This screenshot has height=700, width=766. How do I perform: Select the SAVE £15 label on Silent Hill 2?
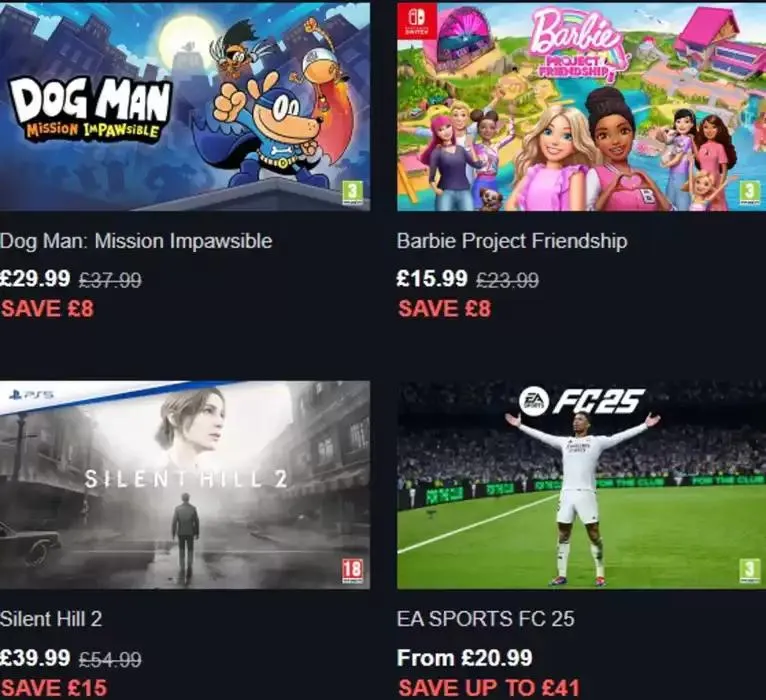[53, 688]
